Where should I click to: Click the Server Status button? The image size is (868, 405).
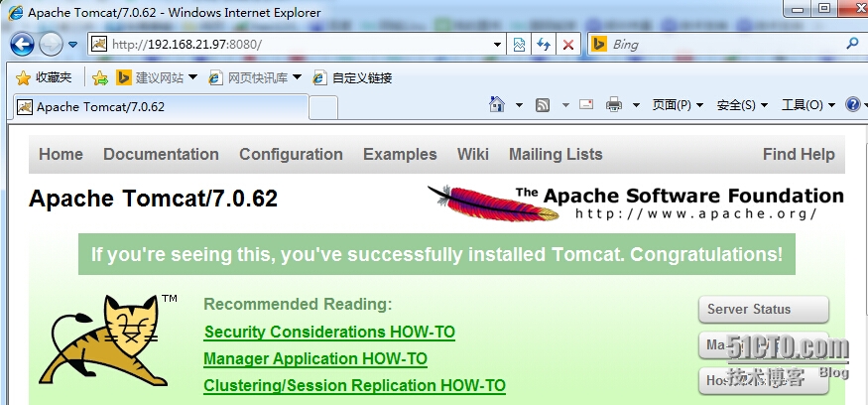point(764,309)
